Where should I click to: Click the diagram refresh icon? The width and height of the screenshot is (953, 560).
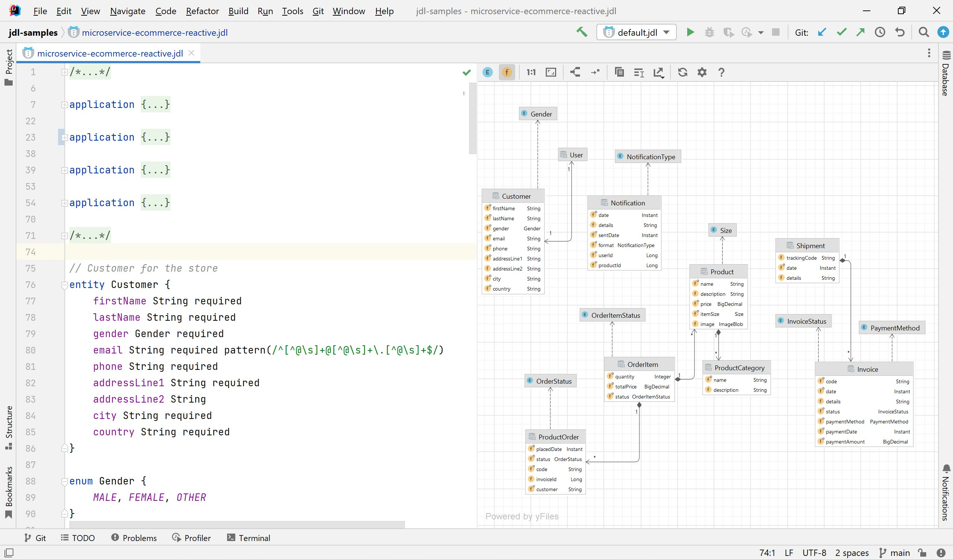(682, 72)
